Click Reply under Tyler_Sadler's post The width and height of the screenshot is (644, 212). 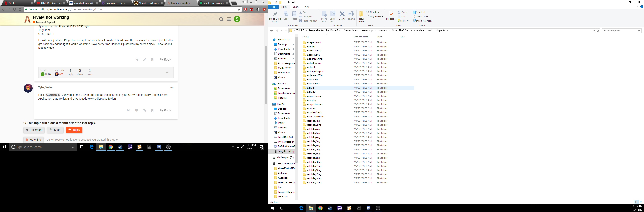click(x=166, y=110)
